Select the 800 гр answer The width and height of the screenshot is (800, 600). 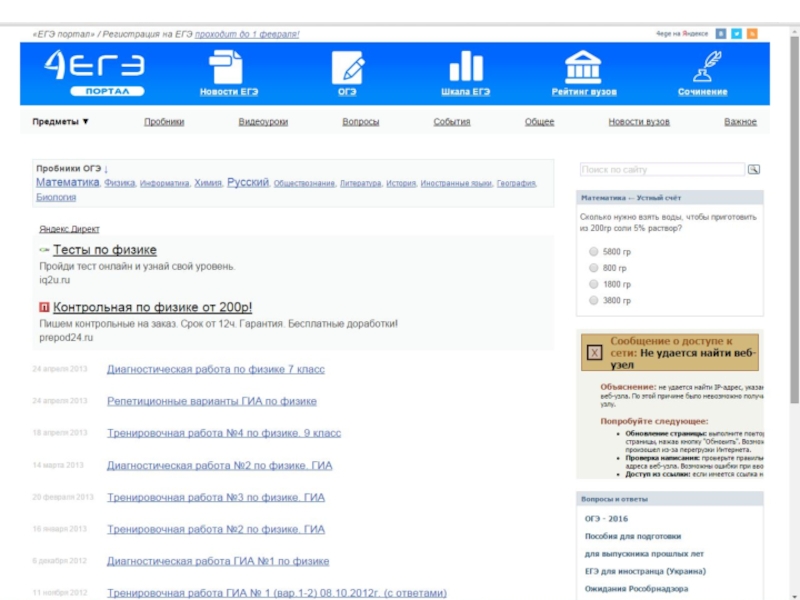coord(593,268)
